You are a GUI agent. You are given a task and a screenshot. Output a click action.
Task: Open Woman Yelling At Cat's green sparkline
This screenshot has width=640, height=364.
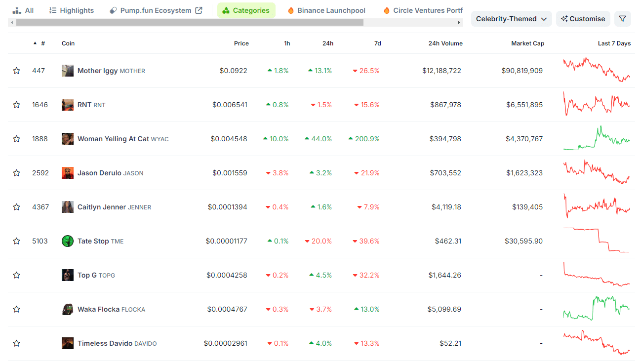[597, 138]
